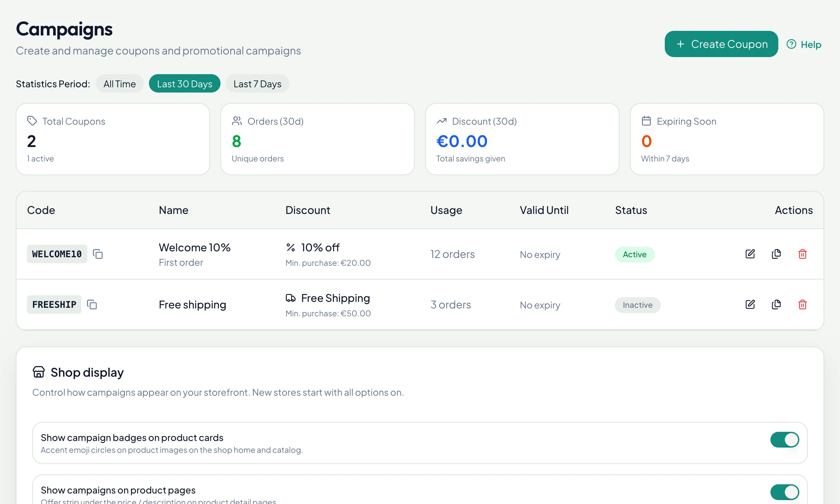The image size is (840, 504).
Task: Click the Shop display storefront icon
Action: tap(39, 372)
